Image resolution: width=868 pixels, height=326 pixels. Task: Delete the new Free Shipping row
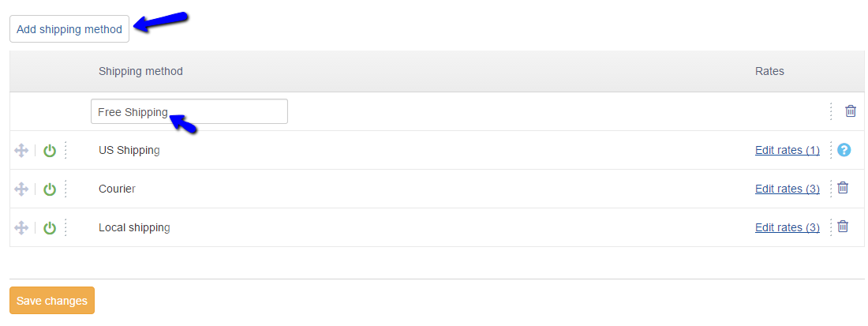point(851,111)
